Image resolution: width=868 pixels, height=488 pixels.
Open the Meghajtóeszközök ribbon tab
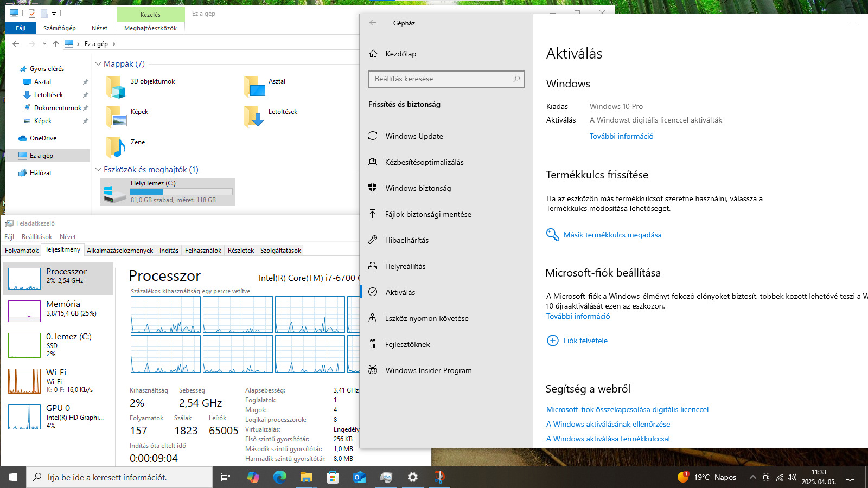(150, 28)
